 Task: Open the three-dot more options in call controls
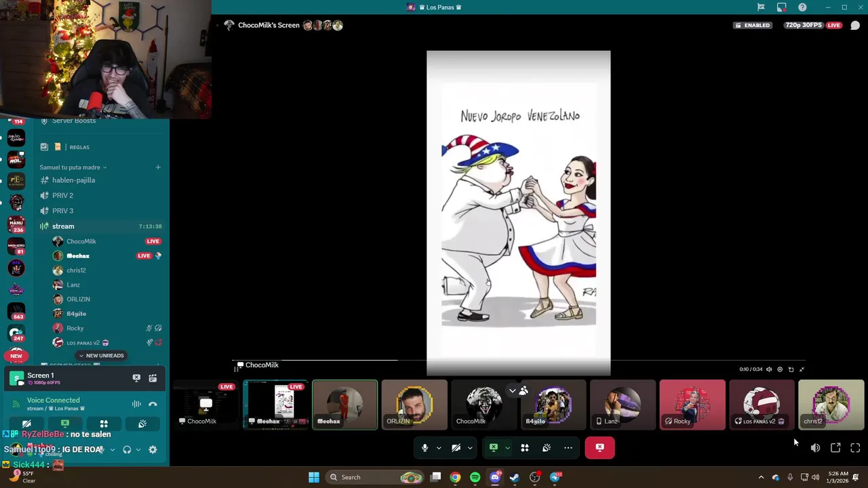pos(568,448)
